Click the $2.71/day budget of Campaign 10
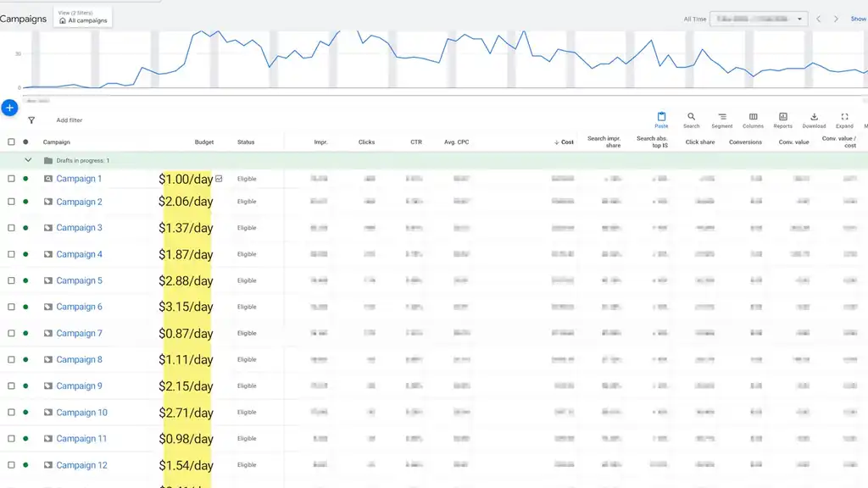868x488 pixels. (186, 413)
